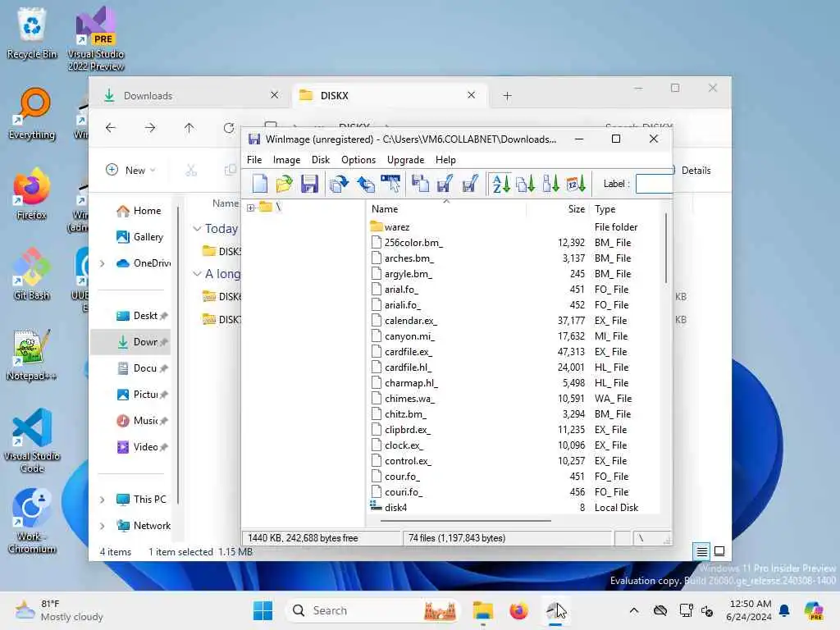This screenshot has width=840, height=630.
Task: Click the Type column header
Action: tap(605, 209)
